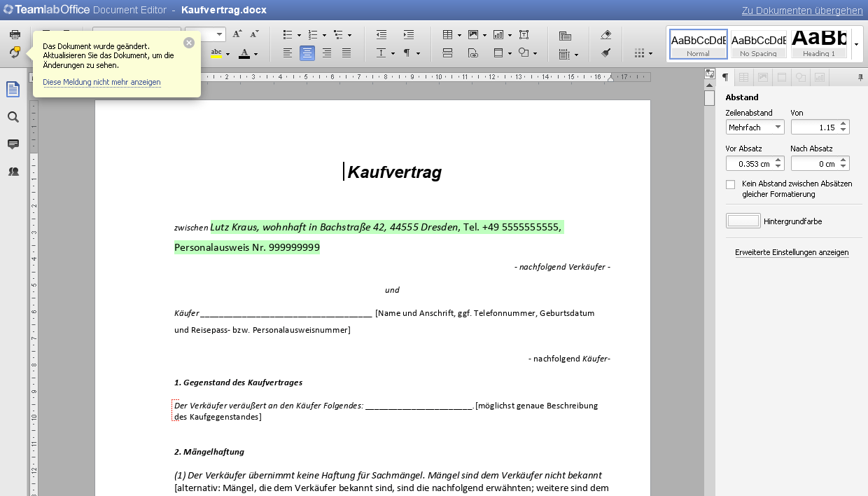Increase the font size
Image resolution: width=868 pixels, height=496 pixels.
click(237, 34)
